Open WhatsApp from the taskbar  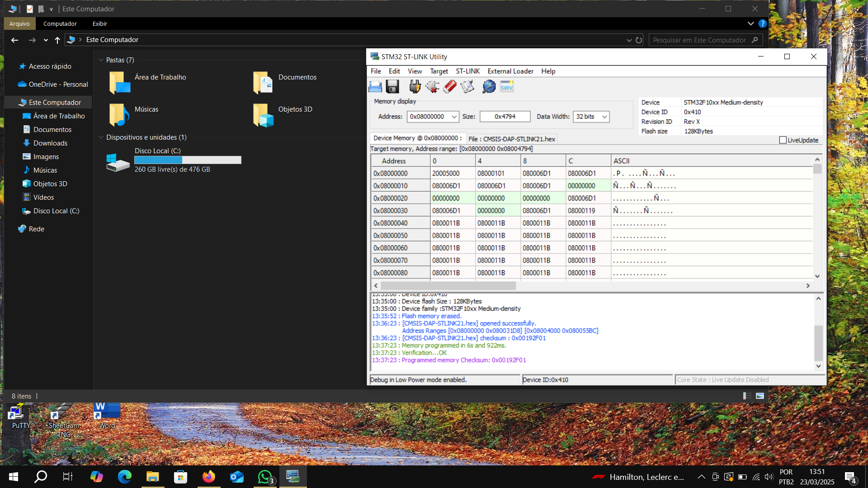265,477
